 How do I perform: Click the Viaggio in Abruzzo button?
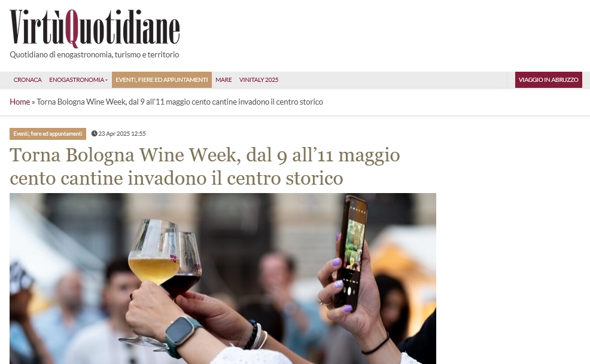(x=548, y=79)
